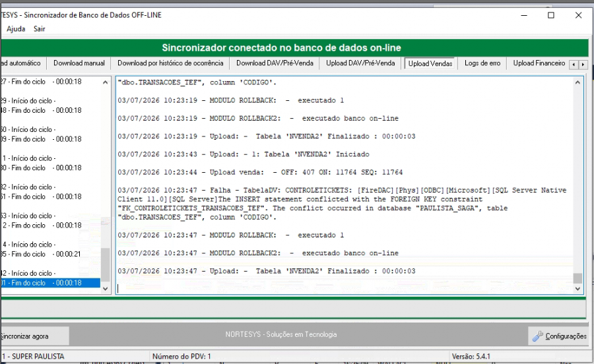The width and height of the screenshot is (594, 364).
Task: Click the last Finalizado 00:00:03 log line
Action: 267,271
